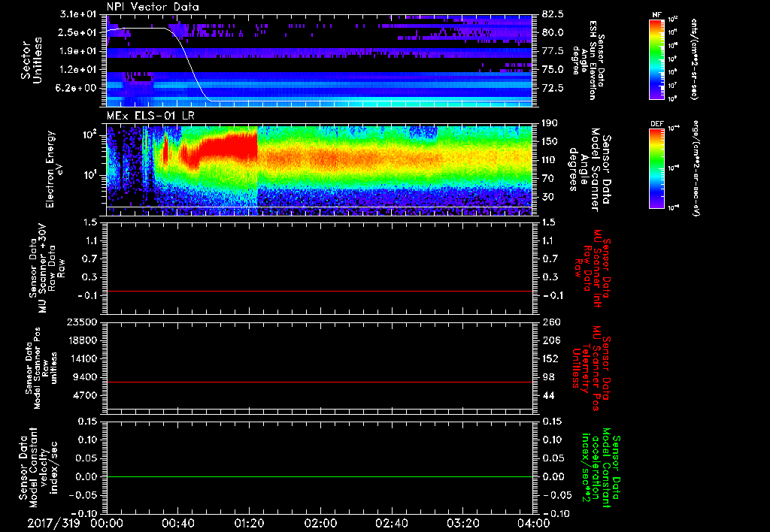Click the 02:00 time axis label
Screen dimensions: 770x532
pyautogui.click(x=320, y=523)
